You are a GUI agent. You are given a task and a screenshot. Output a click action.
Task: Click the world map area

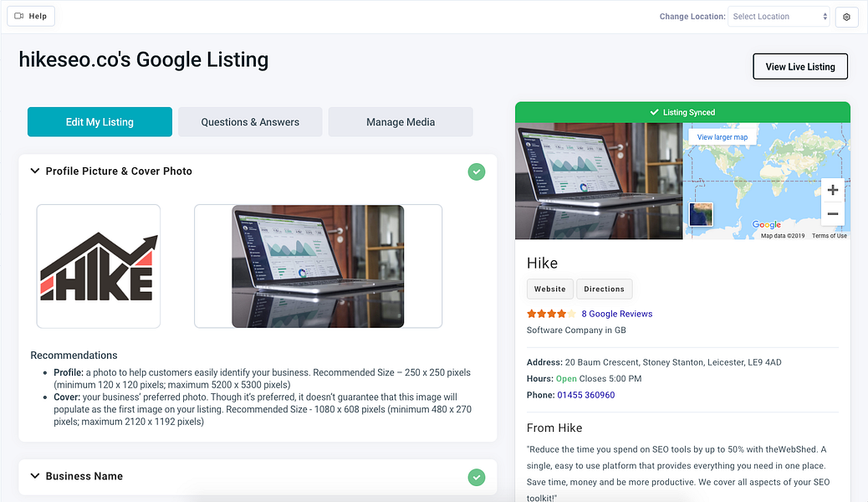[767, 182]
